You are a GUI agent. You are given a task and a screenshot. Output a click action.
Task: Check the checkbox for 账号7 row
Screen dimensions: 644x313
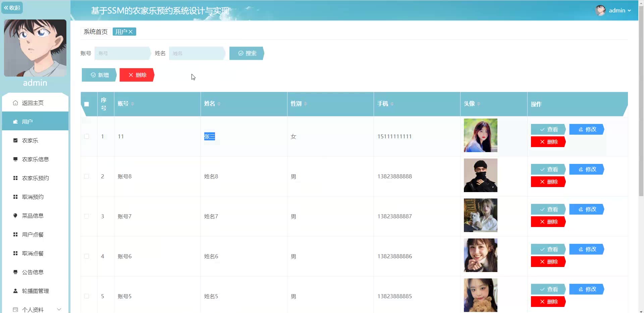pyautogui.click(x=87, y=216)
